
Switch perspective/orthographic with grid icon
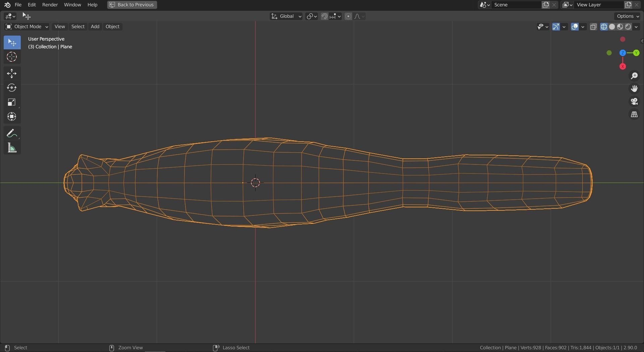click(x=634, y=114)
